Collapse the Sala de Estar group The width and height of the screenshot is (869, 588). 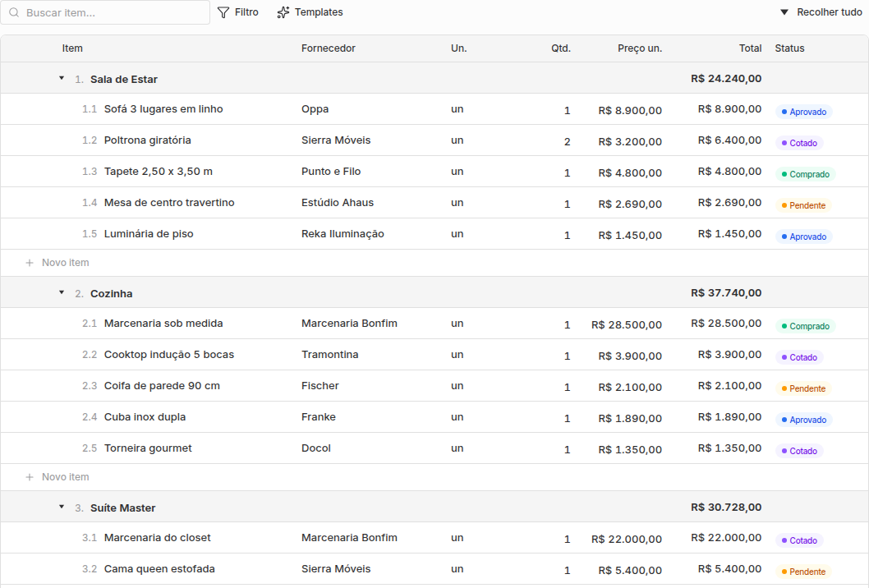click(62, 79)
